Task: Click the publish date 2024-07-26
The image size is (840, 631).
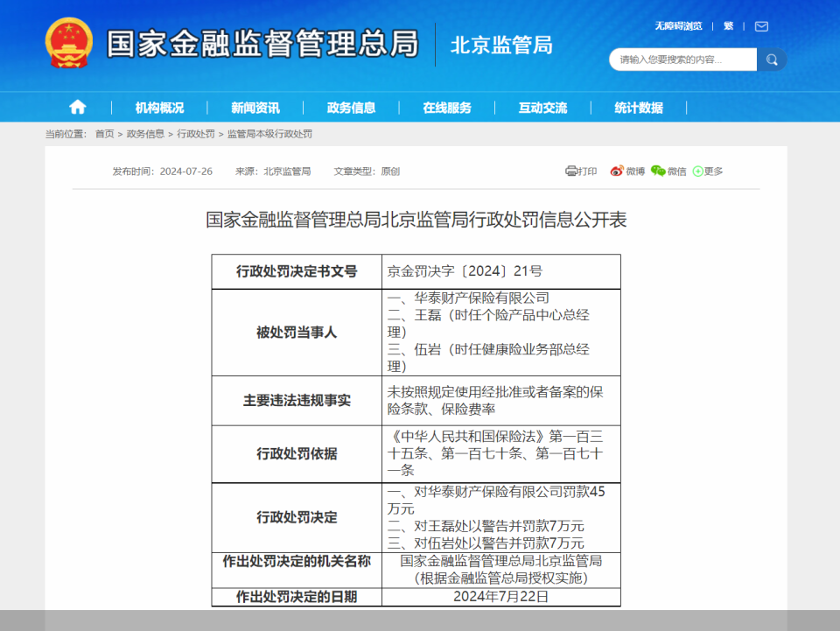Action: pos(185,172)
